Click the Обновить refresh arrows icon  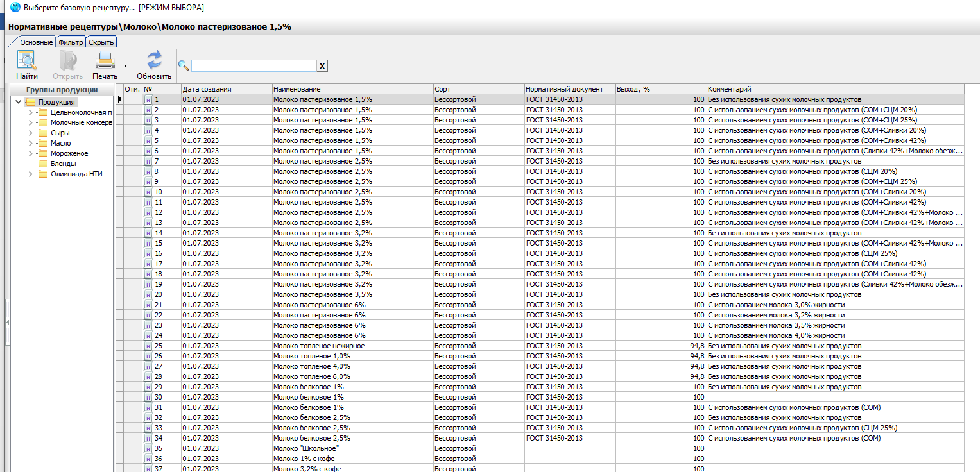pyautogui.click(x=154, y=60)
